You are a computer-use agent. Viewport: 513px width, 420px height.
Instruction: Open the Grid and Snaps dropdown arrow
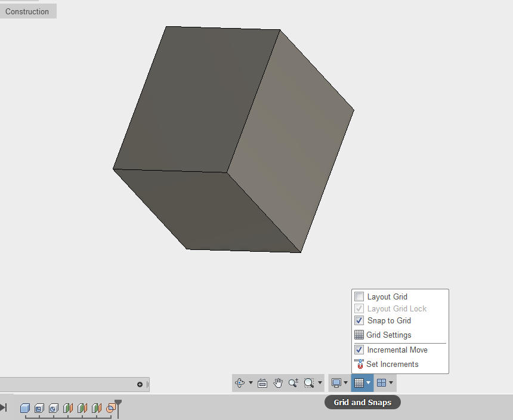tap(369, 382)
